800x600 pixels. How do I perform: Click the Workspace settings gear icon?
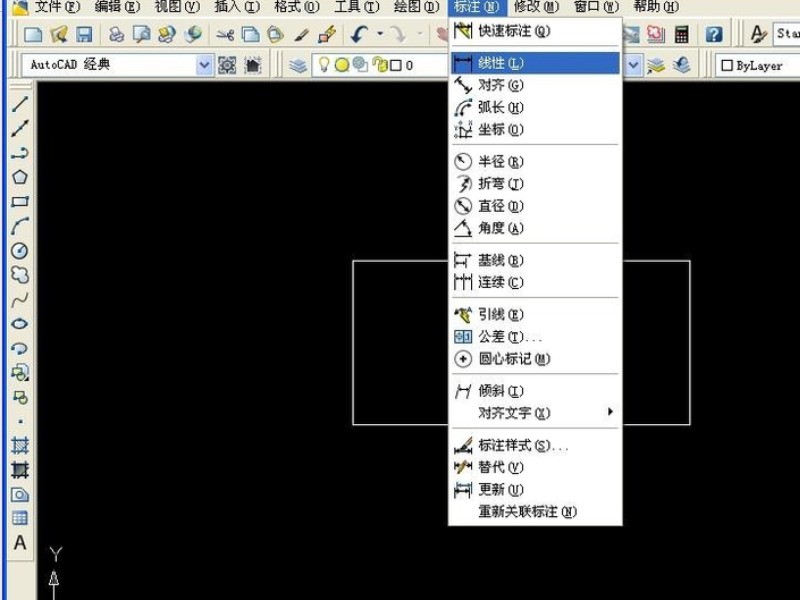click(227, 65)
